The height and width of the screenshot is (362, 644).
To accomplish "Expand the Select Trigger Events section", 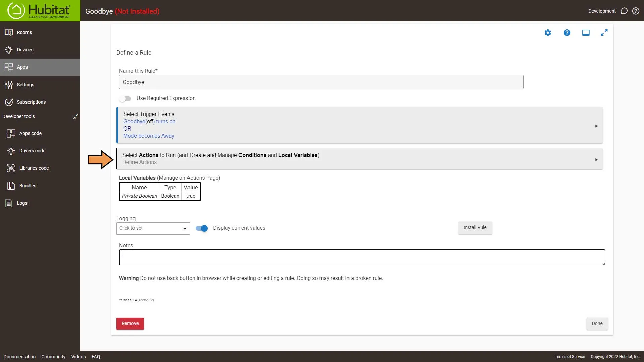I will 360,125.
